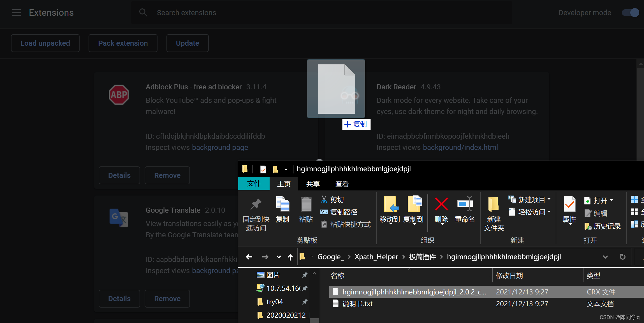Image resolution: width=644 pixels, height=323 pixels.
Task: Open the Move to (移动到) dropdown
Action: 390,221
